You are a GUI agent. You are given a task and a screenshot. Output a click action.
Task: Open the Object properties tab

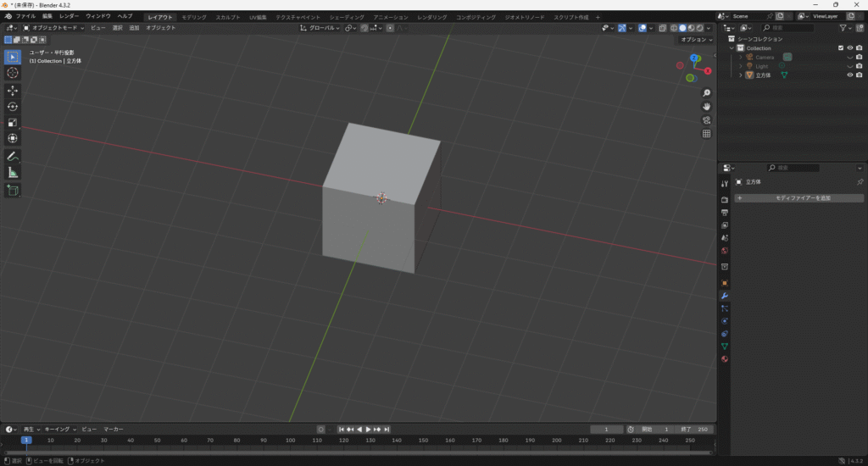pos(724,283)
